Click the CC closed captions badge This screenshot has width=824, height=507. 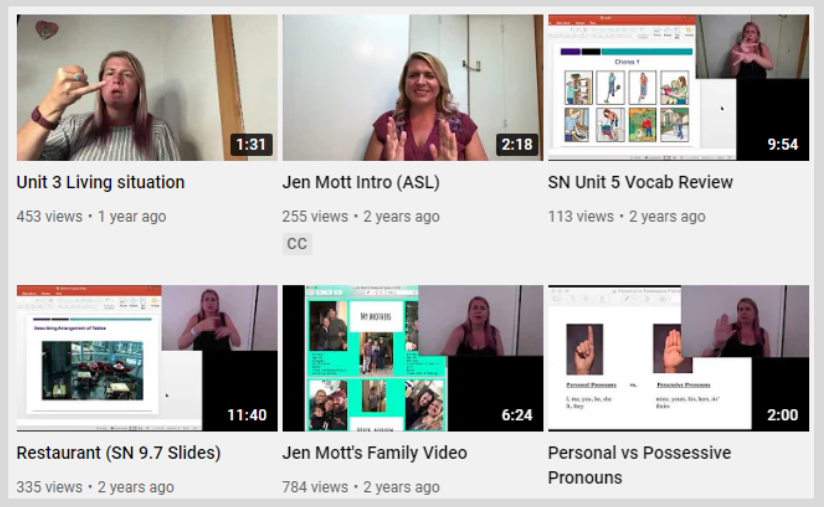(297, 244)
